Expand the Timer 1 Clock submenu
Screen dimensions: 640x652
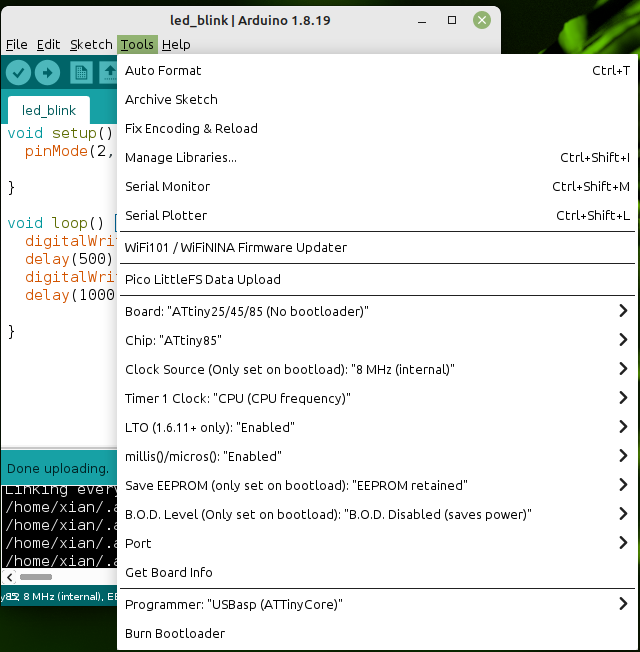tap(377, 398)
